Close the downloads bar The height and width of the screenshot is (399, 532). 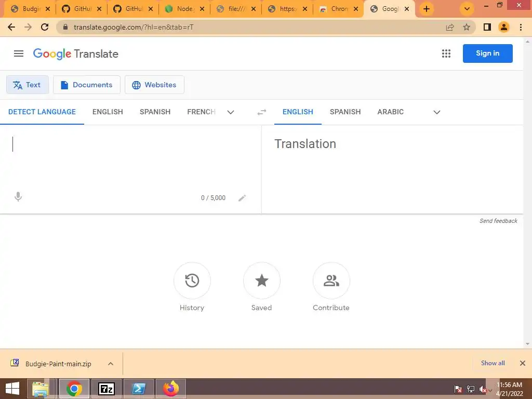pyautogui.click(x=523, y=363)
